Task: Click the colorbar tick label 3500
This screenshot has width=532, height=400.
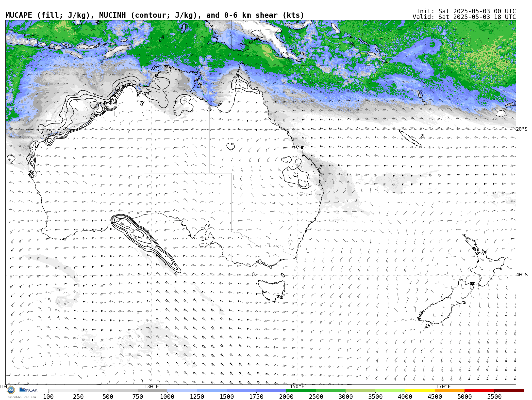Action: (x=375, y=397)
